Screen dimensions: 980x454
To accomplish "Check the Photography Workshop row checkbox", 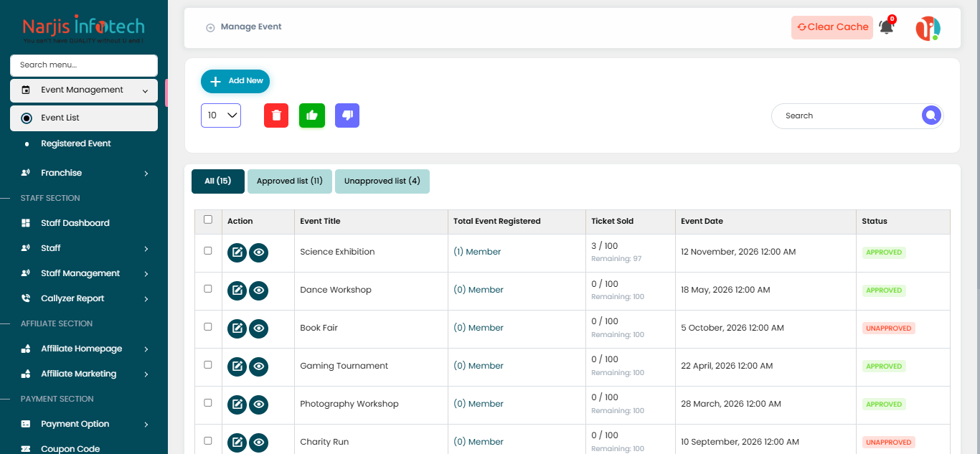I will point(208,403).
